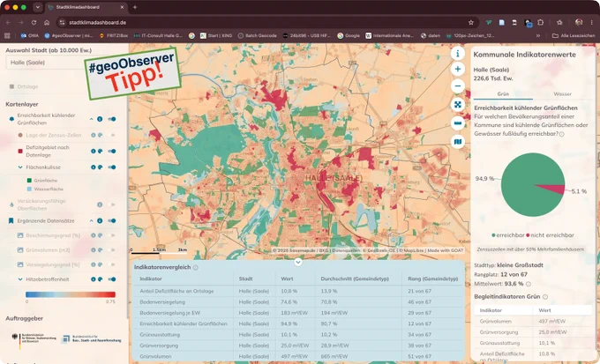This screenshot has width=600, height=364.
Task: Open the browser tab search dropdown
Action: point(37,7)
